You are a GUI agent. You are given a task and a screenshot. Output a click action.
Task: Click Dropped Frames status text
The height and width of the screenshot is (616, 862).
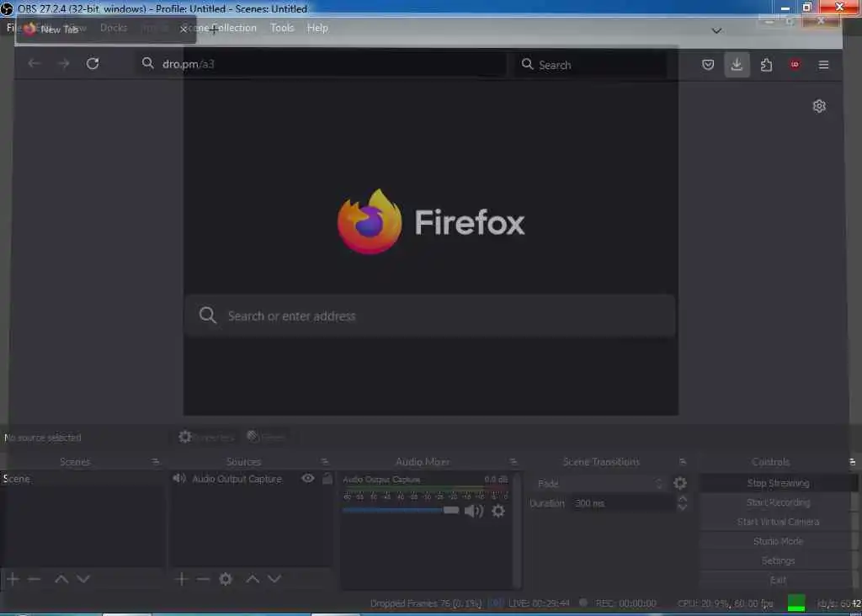pyautogui.click(x=425, y=603)
